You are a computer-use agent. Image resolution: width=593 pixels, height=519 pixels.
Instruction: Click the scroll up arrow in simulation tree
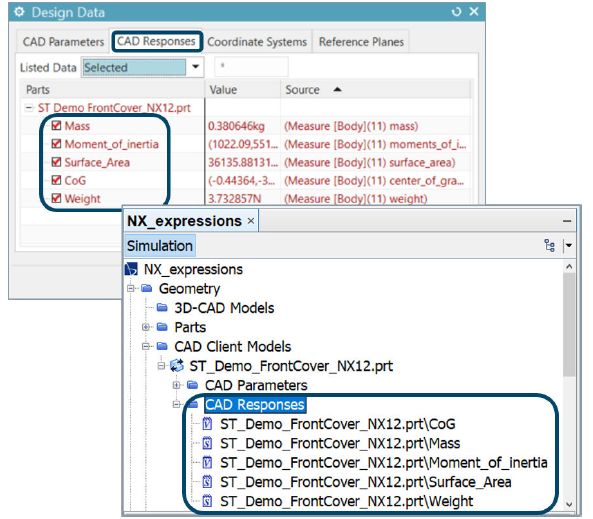pos(569,267)
